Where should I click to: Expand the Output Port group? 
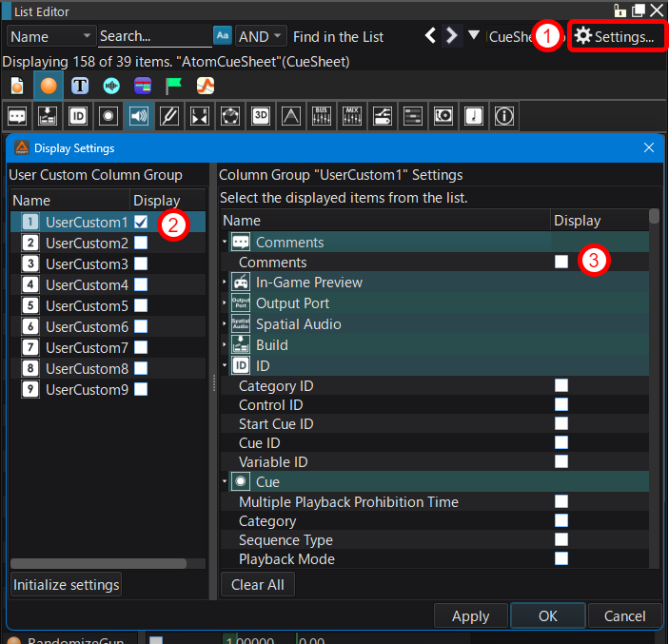click(x=225, y=302)
